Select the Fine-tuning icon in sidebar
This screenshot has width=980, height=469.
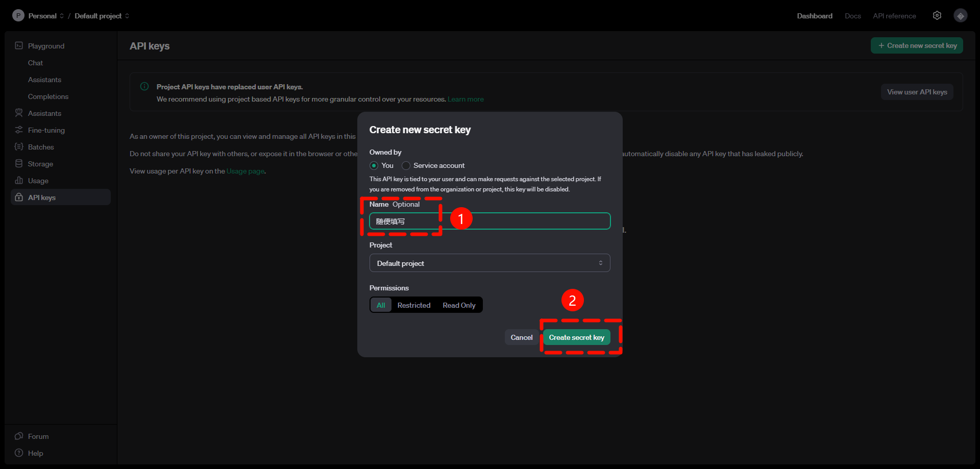[18, 130]
